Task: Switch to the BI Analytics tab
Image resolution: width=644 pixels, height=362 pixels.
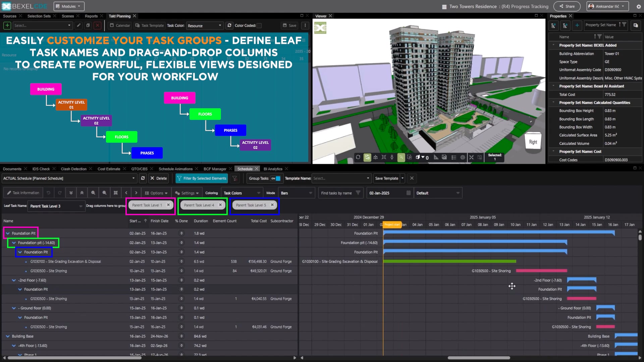Action: coord(273,169)
